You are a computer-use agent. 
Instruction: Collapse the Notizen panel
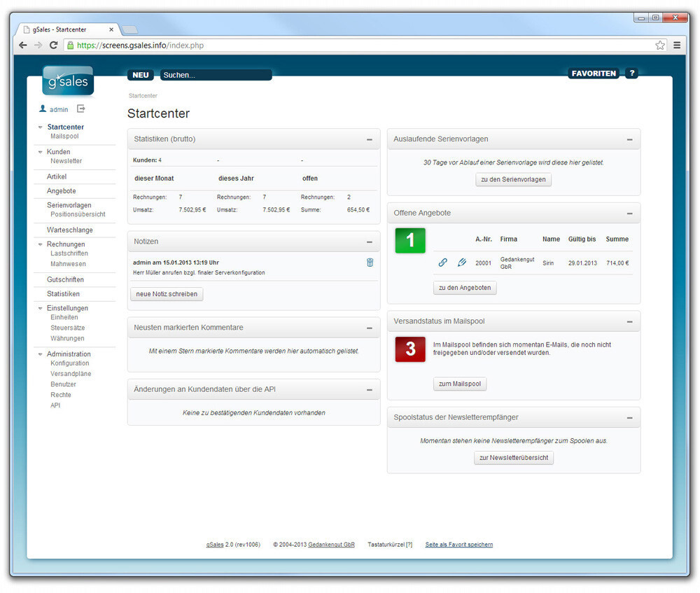click(x=369, y=242)
